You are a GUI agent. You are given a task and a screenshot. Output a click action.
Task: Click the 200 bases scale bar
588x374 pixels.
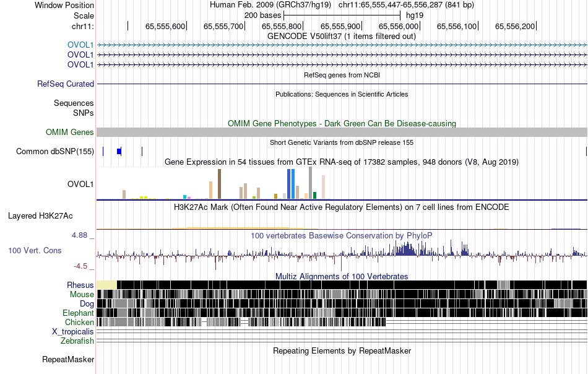[342, 15]
